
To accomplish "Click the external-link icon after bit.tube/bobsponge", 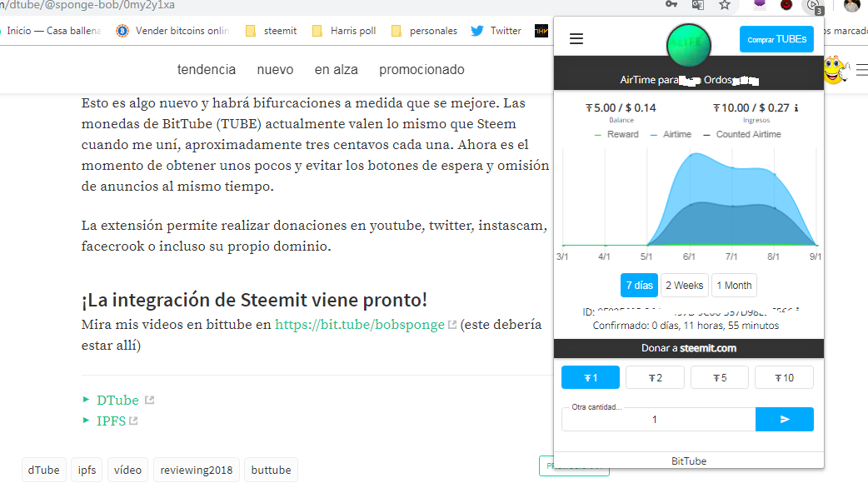I will coord(452,325).
